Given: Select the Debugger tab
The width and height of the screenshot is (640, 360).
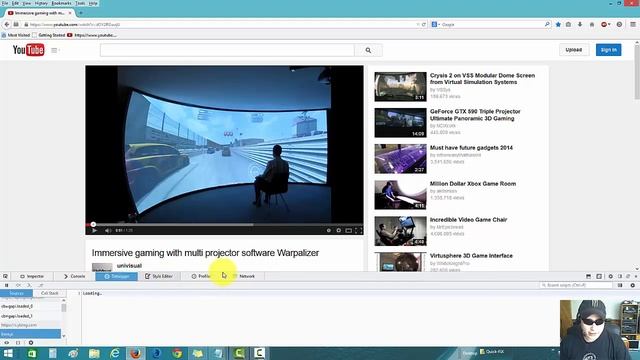Looking at the screenshot, I should coord(116,276).
